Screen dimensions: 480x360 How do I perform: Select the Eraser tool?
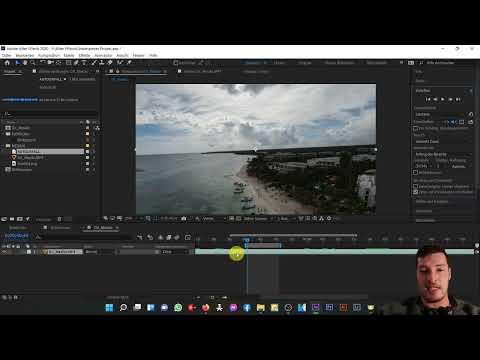click(110, 63)
